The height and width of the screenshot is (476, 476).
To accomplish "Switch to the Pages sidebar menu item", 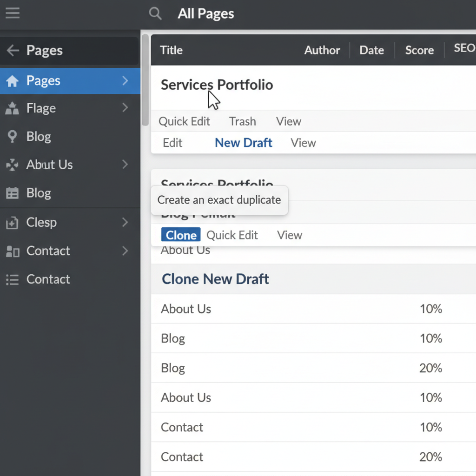I will point(44,80).
